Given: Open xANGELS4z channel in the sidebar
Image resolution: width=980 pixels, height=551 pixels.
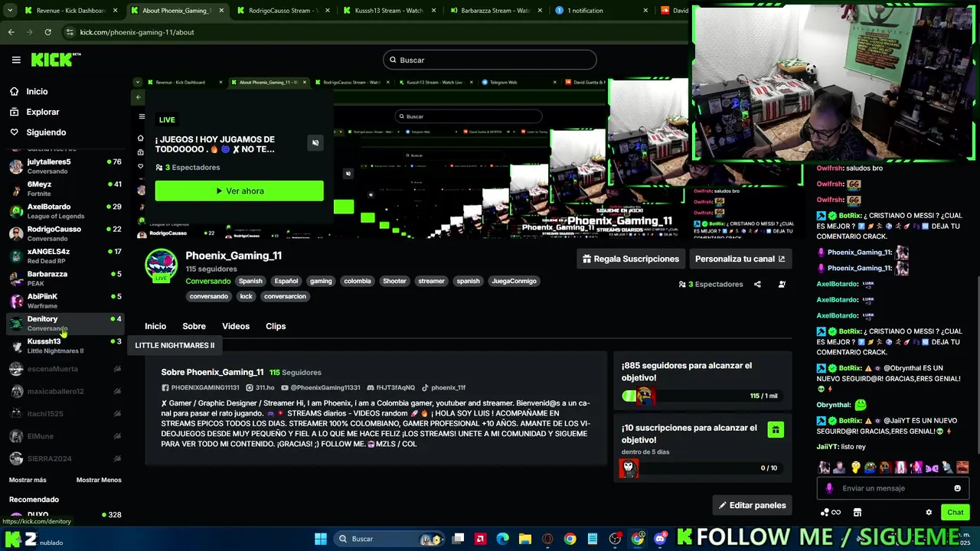Looking at the screenshot, I should tap(65, 256).
